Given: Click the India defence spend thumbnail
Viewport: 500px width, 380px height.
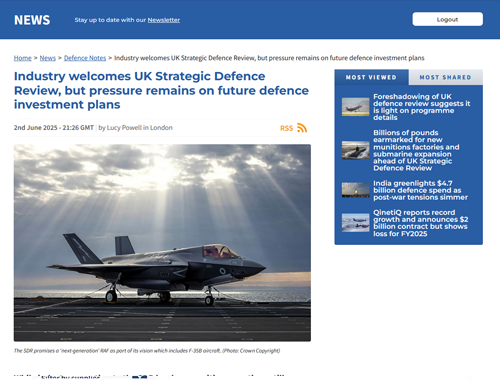Looking at the screenshot, I should tap(356, 190).
